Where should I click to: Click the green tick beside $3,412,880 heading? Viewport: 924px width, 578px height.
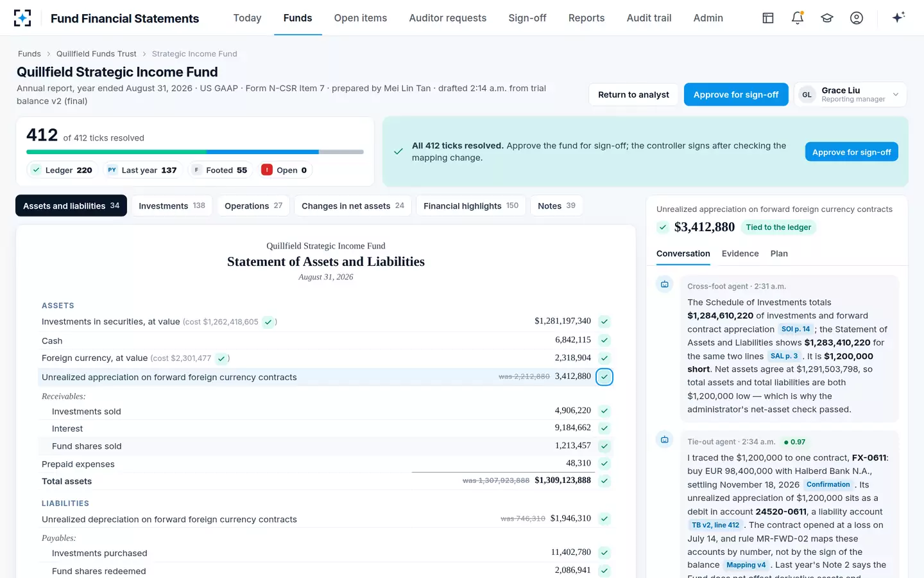663,227
